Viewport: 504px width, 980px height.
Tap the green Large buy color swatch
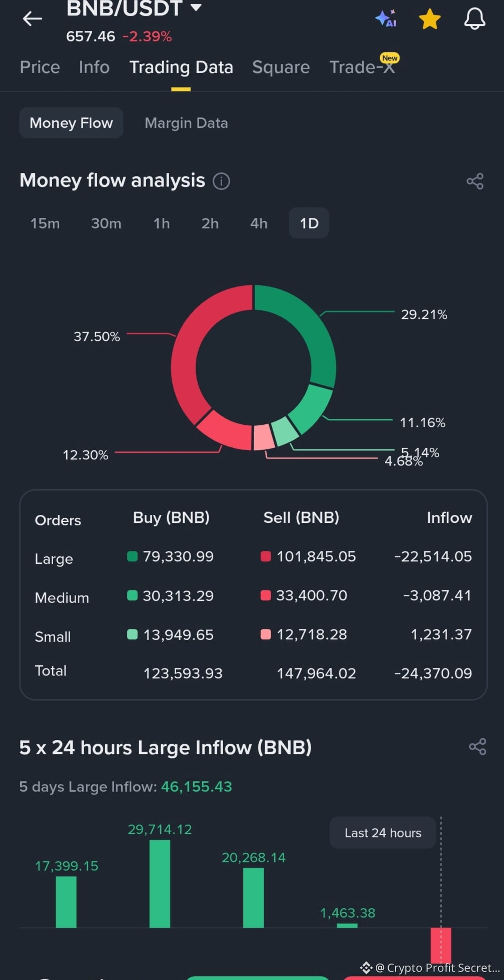coord(132,556)
